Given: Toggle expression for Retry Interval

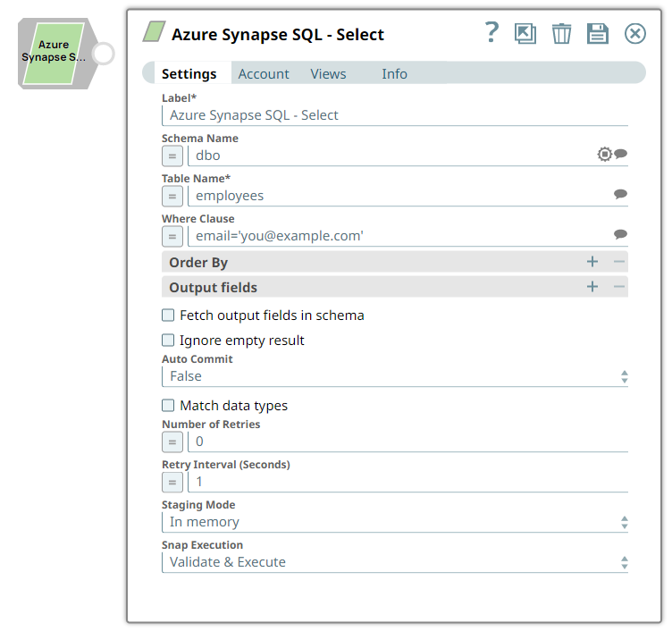Looking at the screenshot, I should coord(172,483).
